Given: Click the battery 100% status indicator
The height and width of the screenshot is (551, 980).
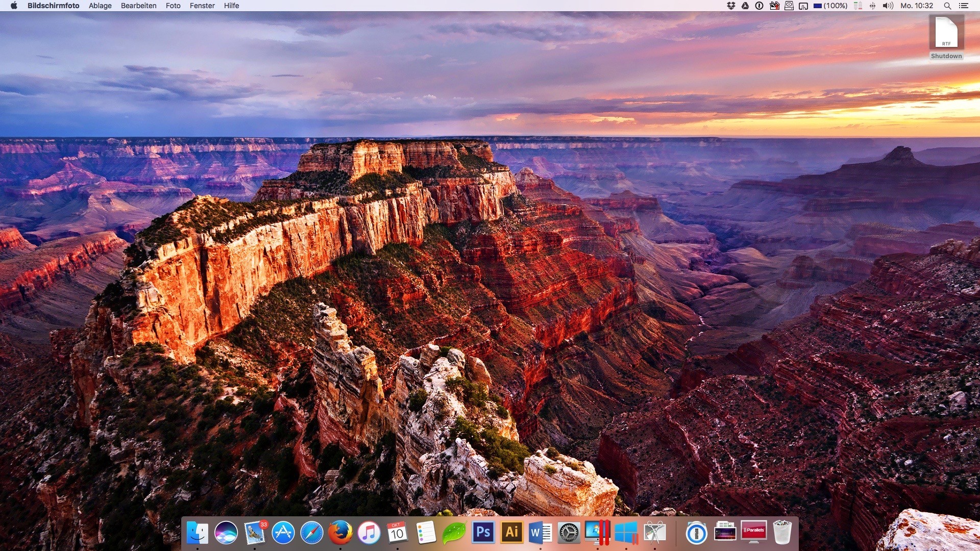Looking at the screenshot, I should pos(830,6).
